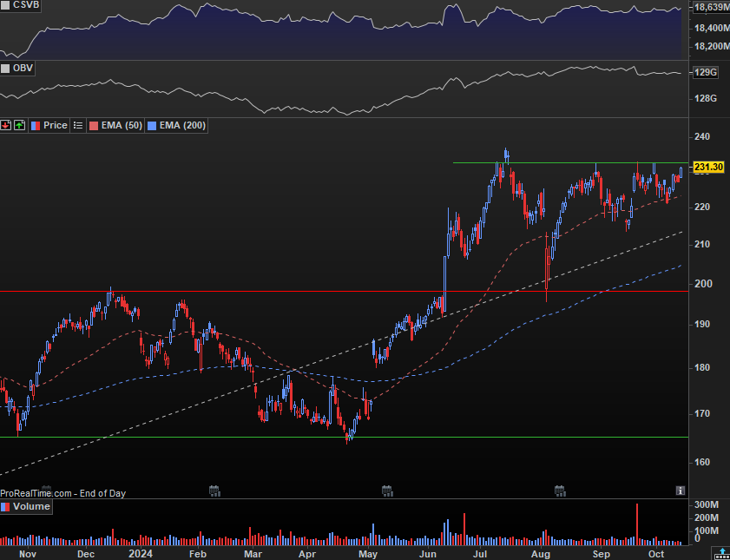The image size is (730, 560).
Task: Click the 2024 label on time axis
Action: tap(140, 554)
